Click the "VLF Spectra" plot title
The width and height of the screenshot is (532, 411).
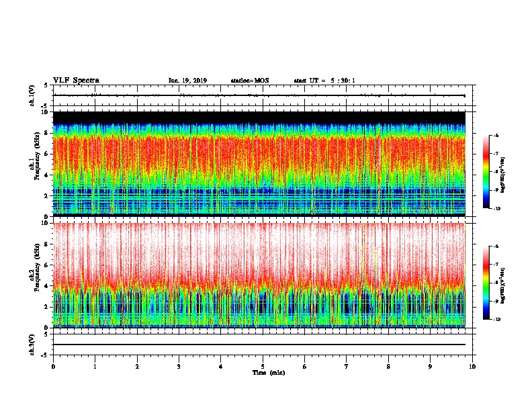pos(76,81)
